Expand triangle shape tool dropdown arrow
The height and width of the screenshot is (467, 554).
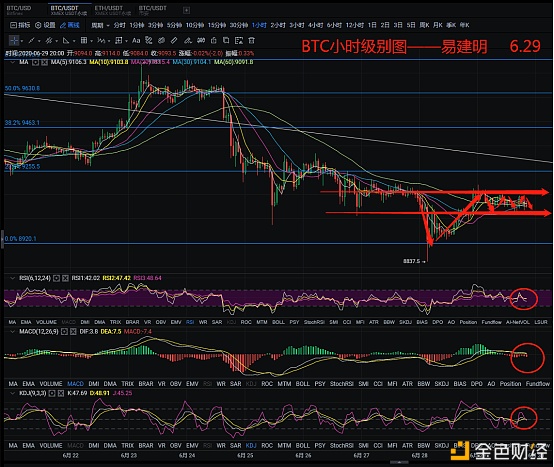[x=74, y=41]
